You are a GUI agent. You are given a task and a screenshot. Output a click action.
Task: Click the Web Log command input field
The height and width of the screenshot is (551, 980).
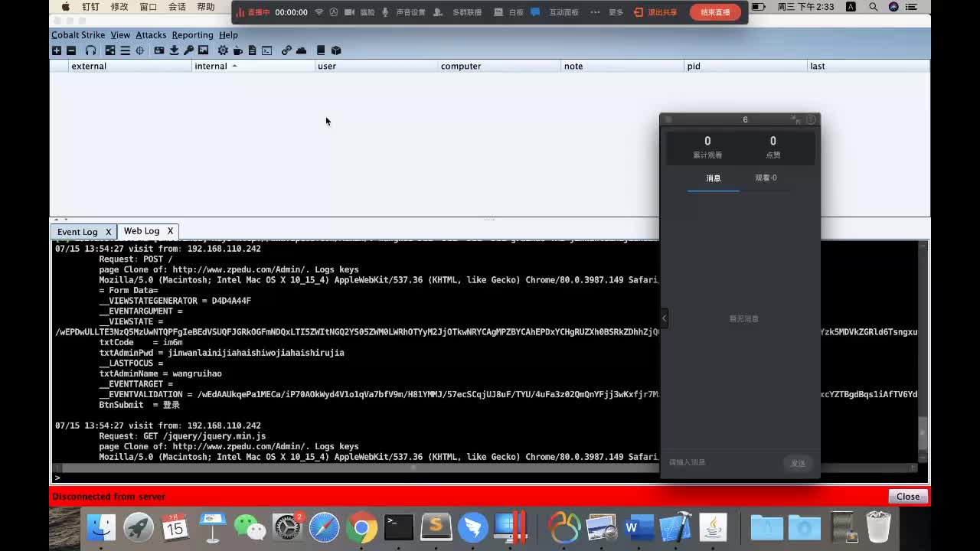(x=490, y=478)
